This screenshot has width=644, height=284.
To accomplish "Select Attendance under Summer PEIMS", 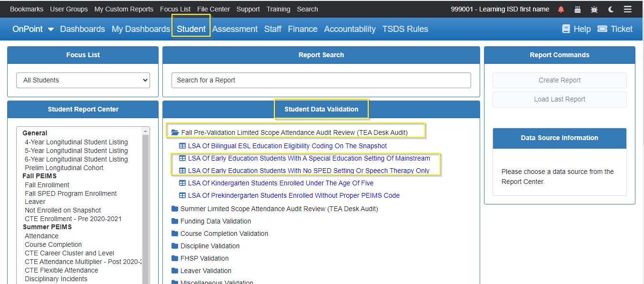I will [41, 236].
